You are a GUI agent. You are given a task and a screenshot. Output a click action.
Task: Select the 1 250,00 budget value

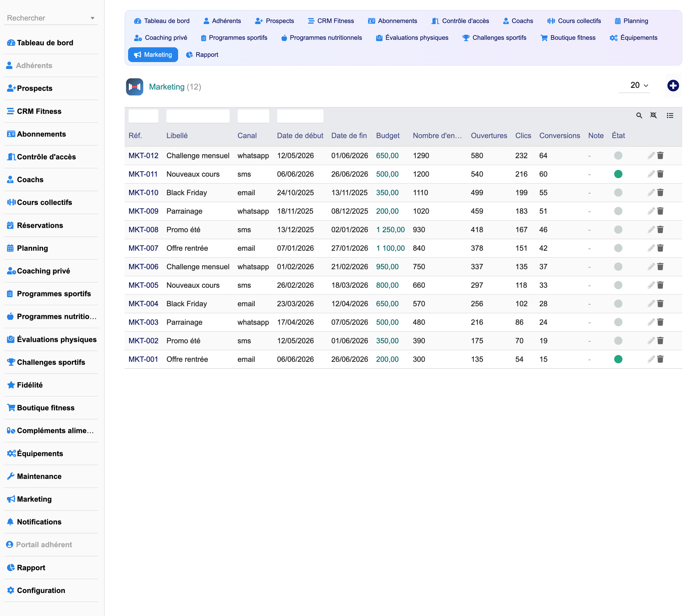[390, 230]
